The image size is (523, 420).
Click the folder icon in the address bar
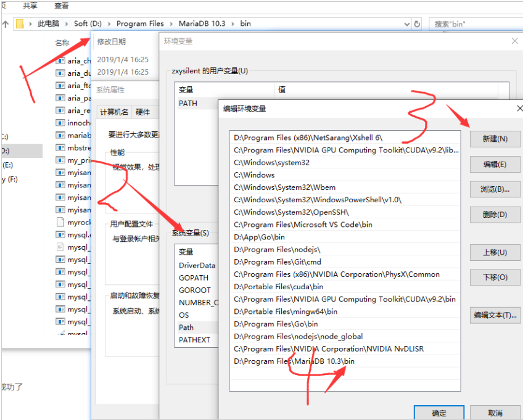pos(20,24)
